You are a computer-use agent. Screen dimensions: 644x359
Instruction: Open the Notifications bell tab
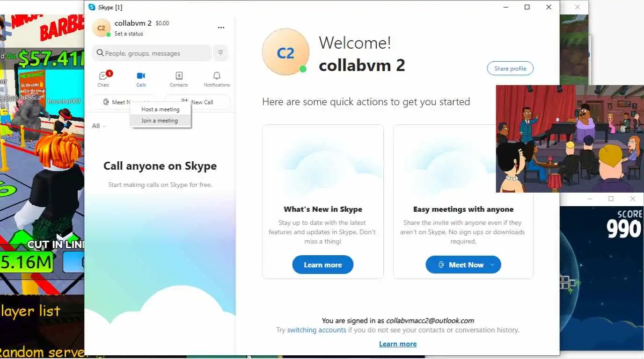(x=217, y=79)
